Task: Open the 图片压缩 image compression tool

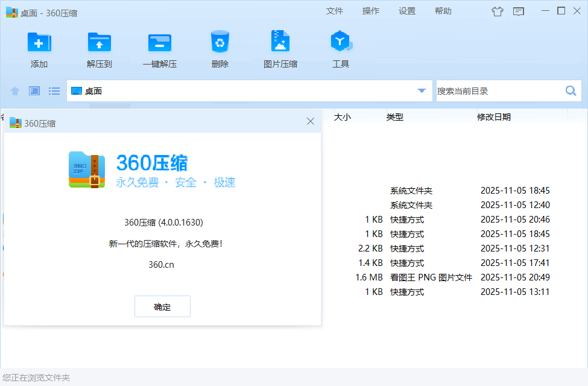Action: click(280, 42)
